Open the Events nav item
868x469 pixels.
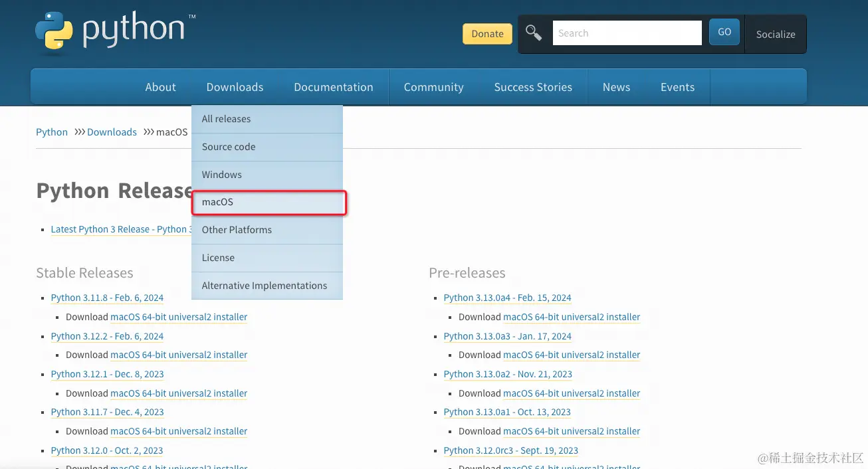pyautogui.click(x=677, y=87)
